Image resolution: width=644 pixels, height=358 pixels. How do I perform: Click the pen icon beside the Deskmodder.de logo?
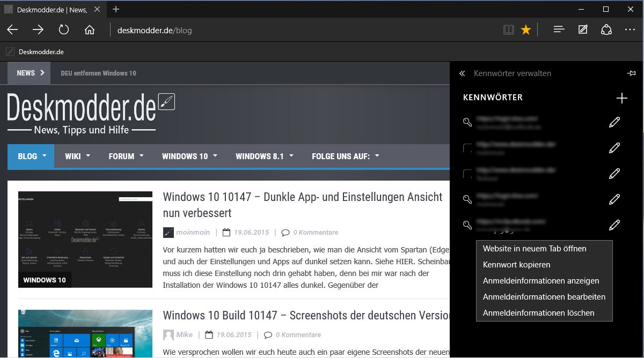(x=167, y=101)
